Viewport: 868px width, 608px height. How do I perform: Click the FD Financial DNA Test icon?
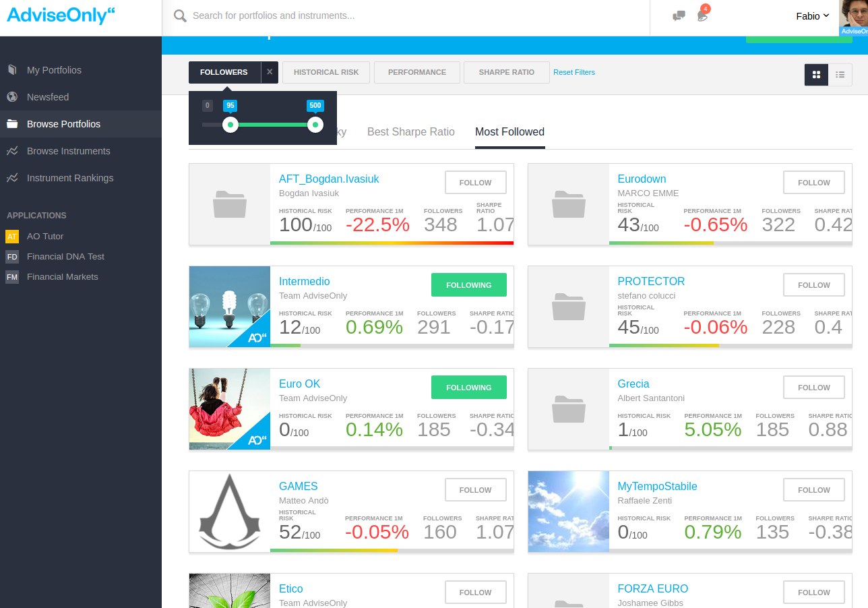click(12, 257)
